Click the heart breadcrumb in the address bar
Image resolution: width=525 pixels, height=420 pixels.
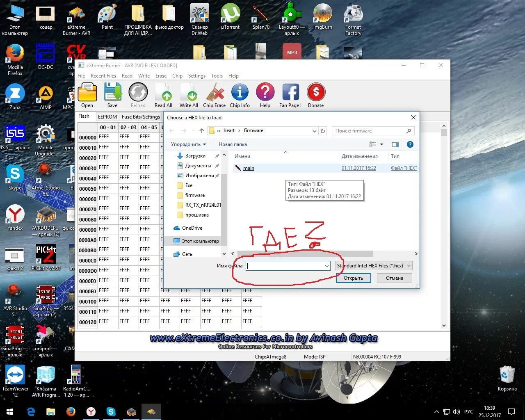(x=229, y=130)
